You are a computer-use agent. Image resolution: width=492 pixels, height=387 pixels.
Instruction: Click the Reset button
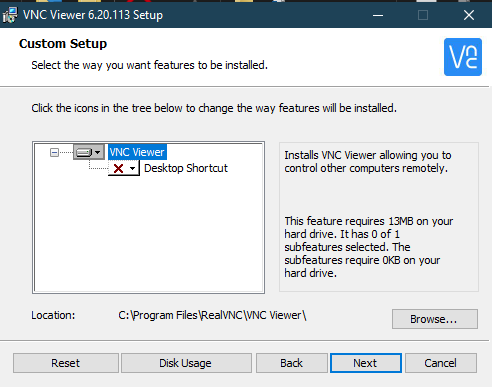66,363
